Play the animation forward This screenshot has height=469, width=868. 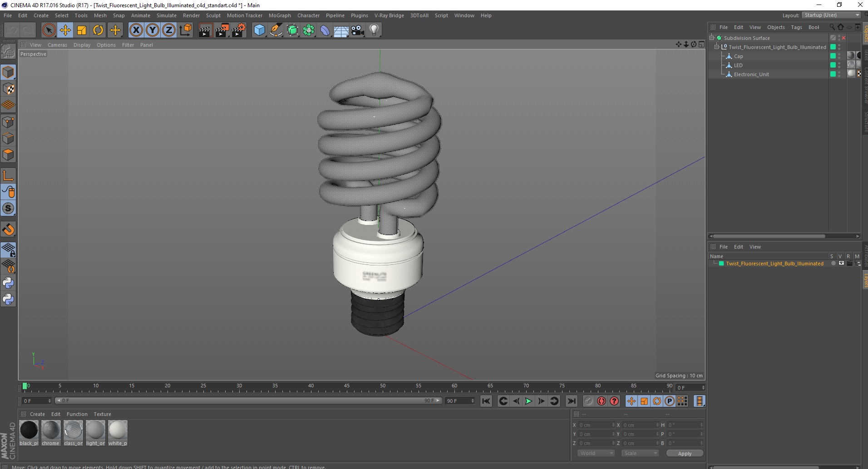[528, 401]
